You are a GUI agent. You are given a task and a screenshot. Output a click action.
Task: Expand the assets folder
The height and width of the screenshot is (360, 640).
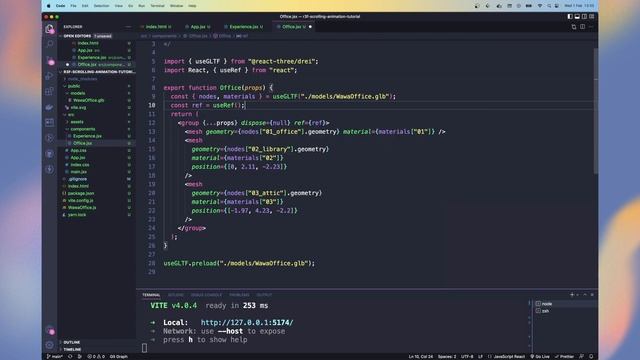tap(97, 122)
